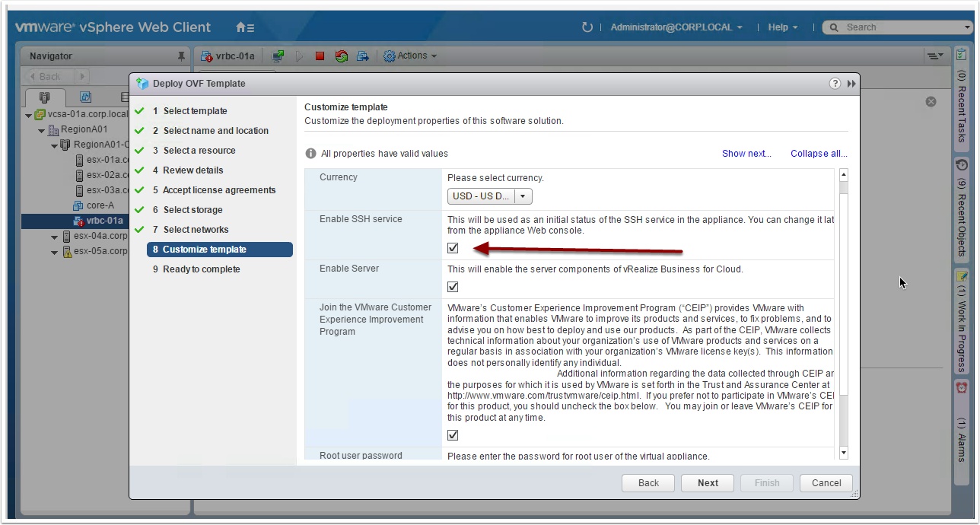Open the VMs and Templates navigator tab
This screenshot has height=525, width=980.
85,97
